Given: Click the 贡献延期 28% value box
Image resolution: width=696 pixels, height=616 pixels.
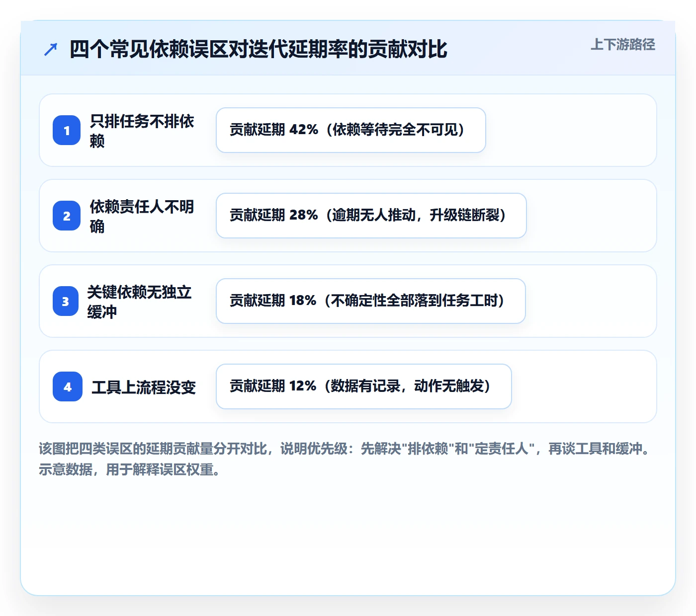Looking at the screenshot, I should (x=371, y=216).
